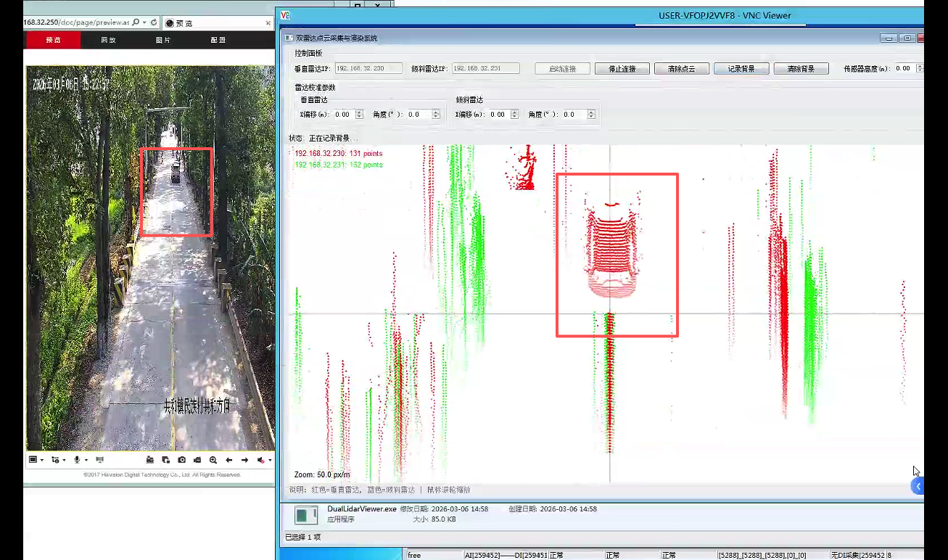Screen dimensions: 948x560
Task: Click the 记录背景 button
Action: tap(741, 69)
